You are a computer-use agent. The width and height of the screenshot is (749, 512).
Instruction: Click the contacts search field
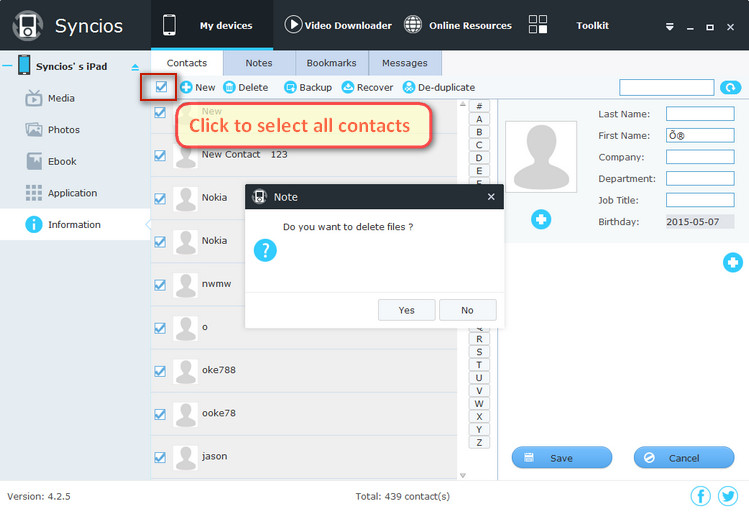coord(666,87)
